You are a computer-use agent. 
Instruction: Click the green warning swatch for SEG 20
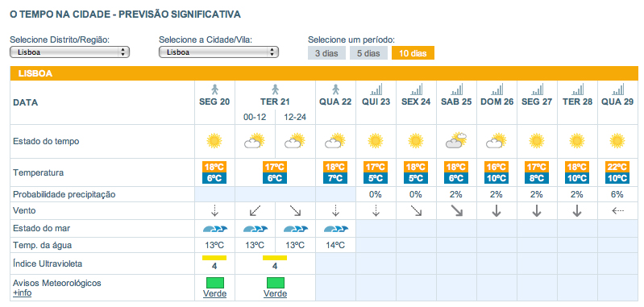tap(214, 283)
